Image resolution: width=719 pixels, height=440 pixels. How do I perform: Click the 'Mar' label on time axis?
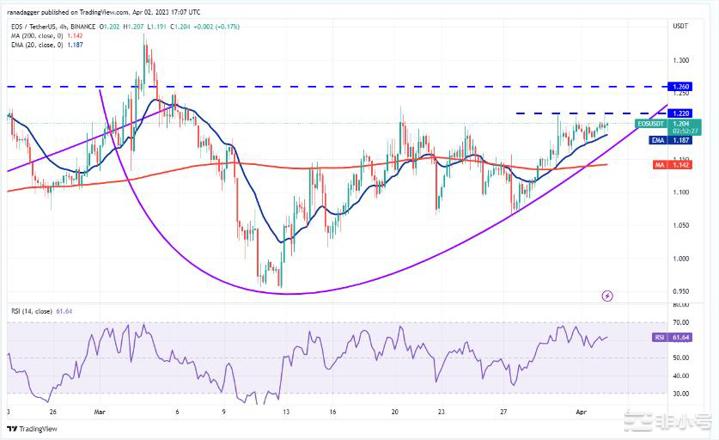pos(99,411)
